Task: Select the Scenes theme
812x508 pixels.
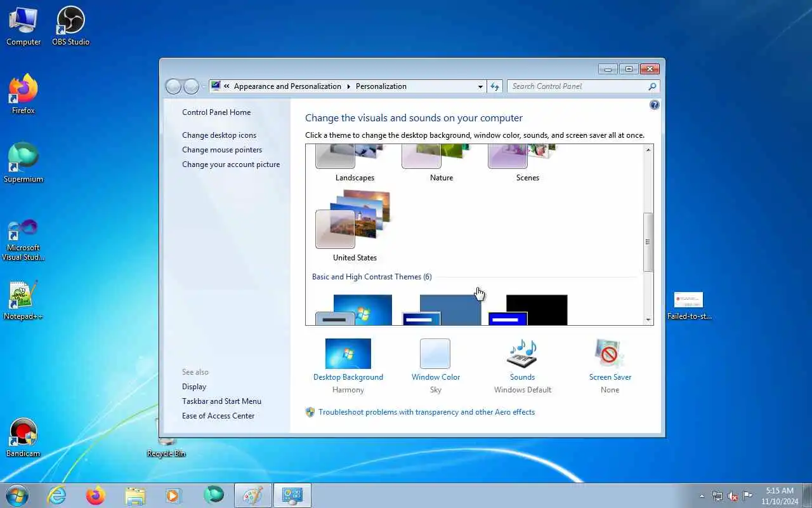Action: tap(528, 164)
